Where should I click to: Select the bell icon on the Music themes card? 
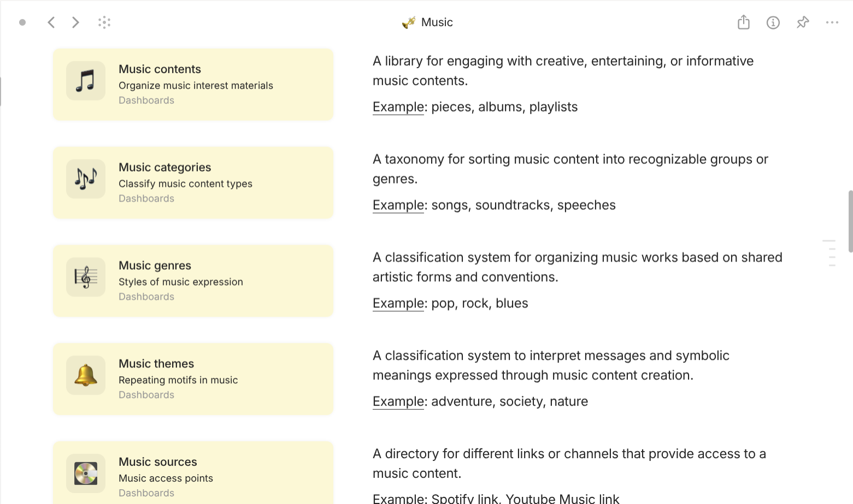[x=85, y=375]
